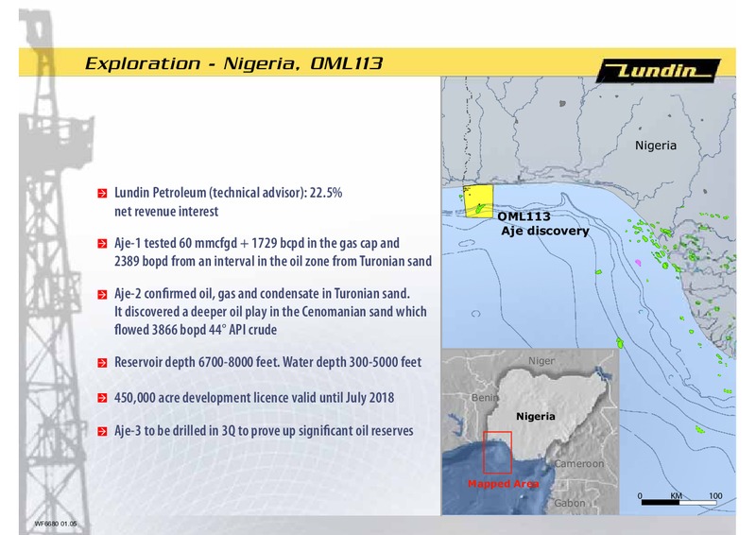Click the slide title 'Exploration - Nigeria, OML113'
The height and width of the screenshot is (535, 756).
click(x=233, y=63)
